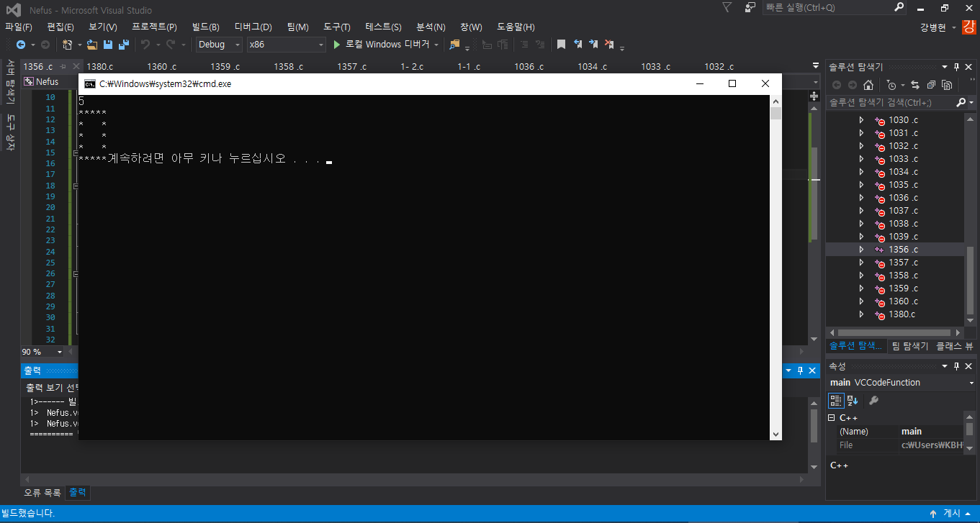This screenshot has width=980, height=523.
Task: Click the notifications flag icon in title bar
Action: (727, 7)
